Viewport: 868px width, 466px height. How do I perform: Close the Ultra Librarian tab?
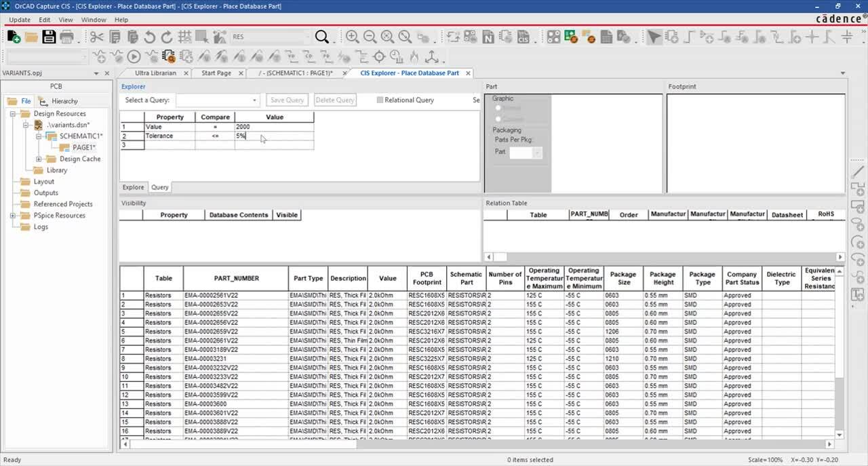click(184, 73)
